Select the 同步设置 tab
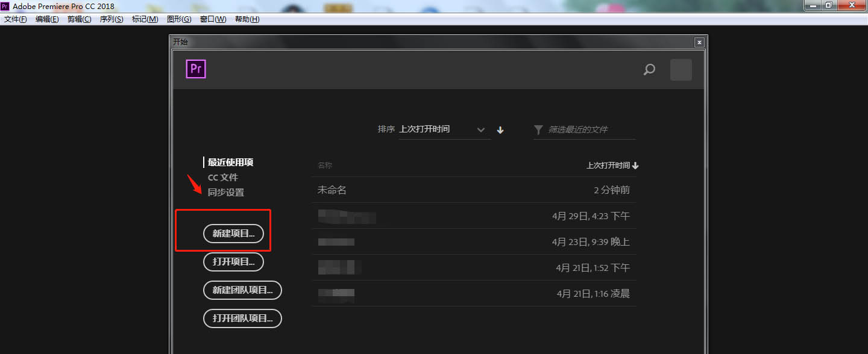Image resolution: width=868 pixels, height=354 pixels. (x=226, y=193)
